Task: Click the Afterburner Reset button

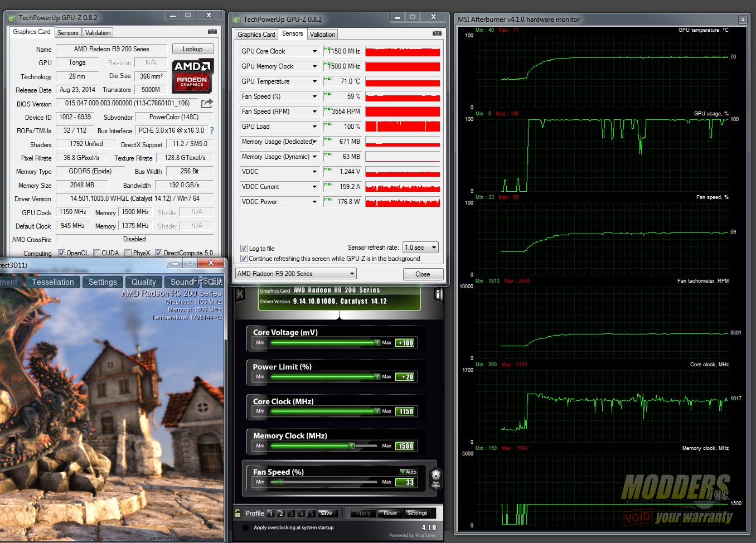Action: (390, 513)
